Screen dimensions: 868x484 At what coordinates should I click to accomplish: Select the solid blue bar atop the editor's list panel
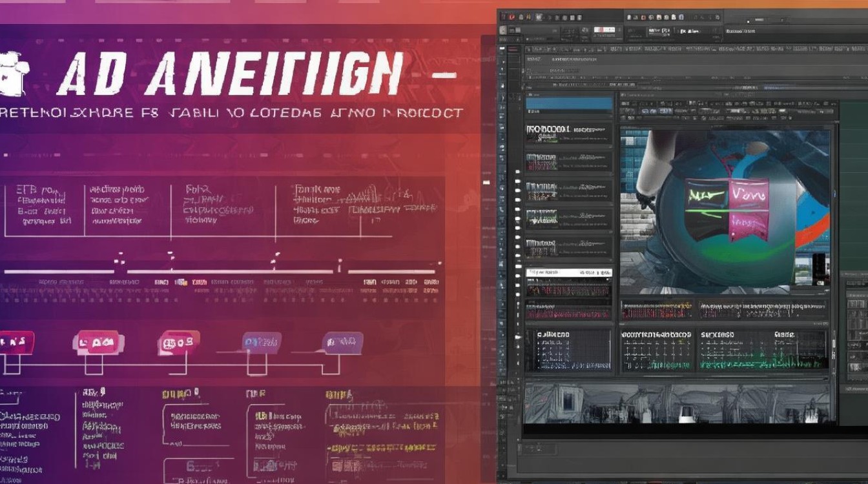(x=569, y=103)
